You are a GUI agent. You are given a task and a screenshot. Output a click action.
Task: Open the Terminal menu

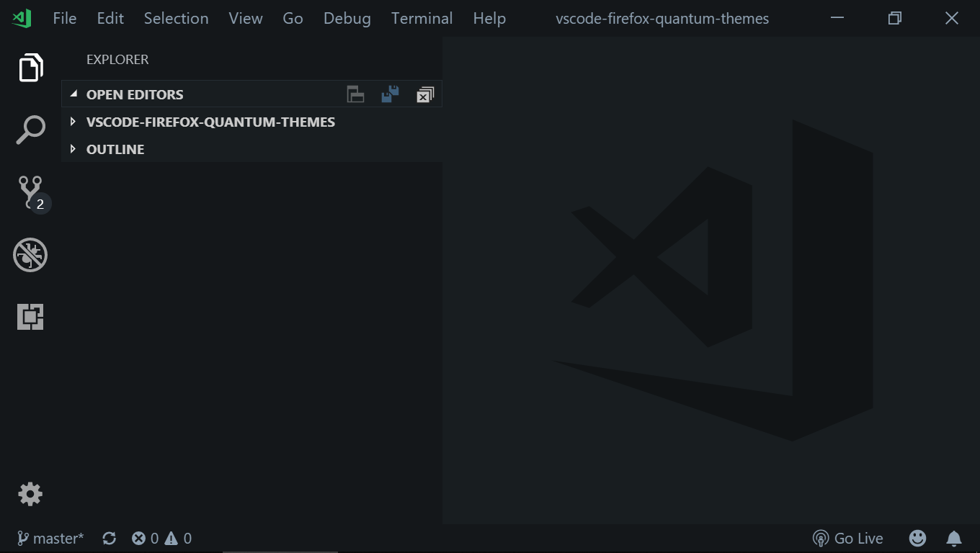point(422,18)
